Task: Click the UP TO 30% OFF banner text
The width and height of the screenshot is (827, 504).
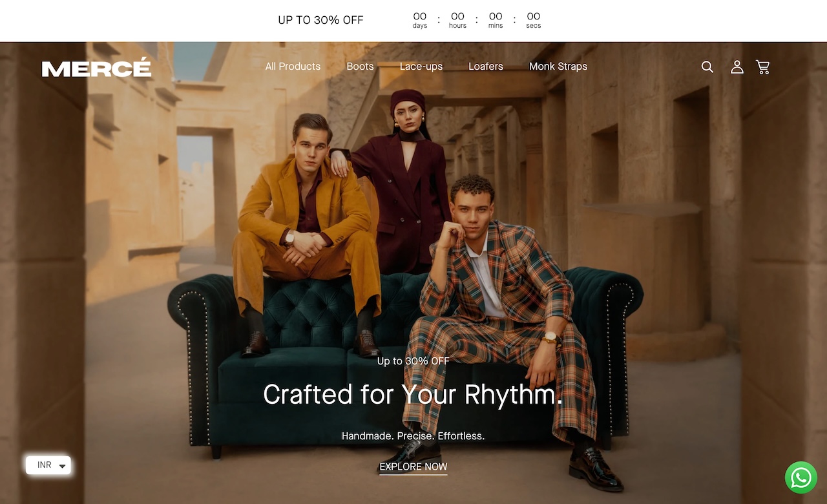Action: click(x=320, y=20)
